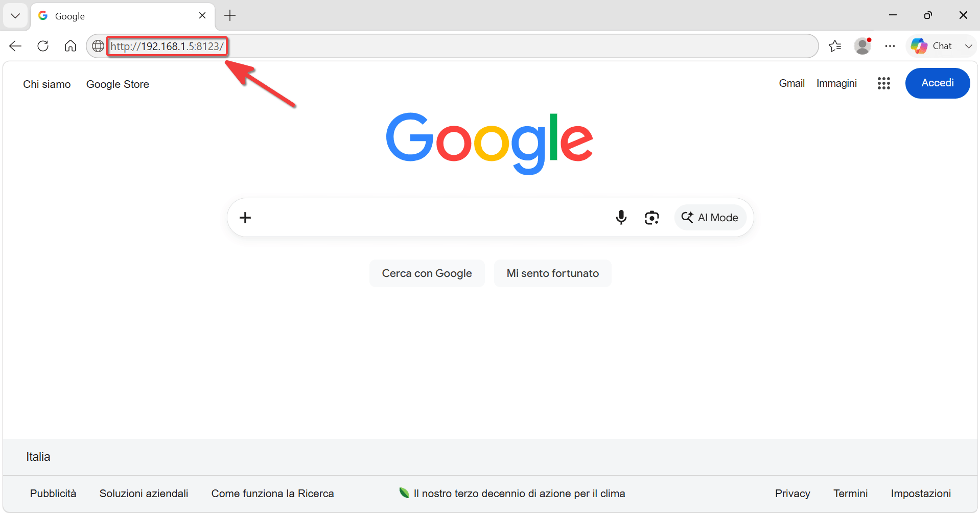Search by image with Google Lens
The height and width of the screenshot is (515, 980).
652,218
